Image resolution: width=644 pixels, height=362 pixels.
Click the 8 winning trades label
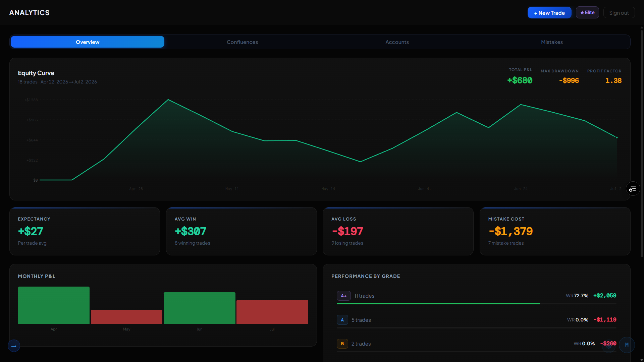[x=192, y=243]
